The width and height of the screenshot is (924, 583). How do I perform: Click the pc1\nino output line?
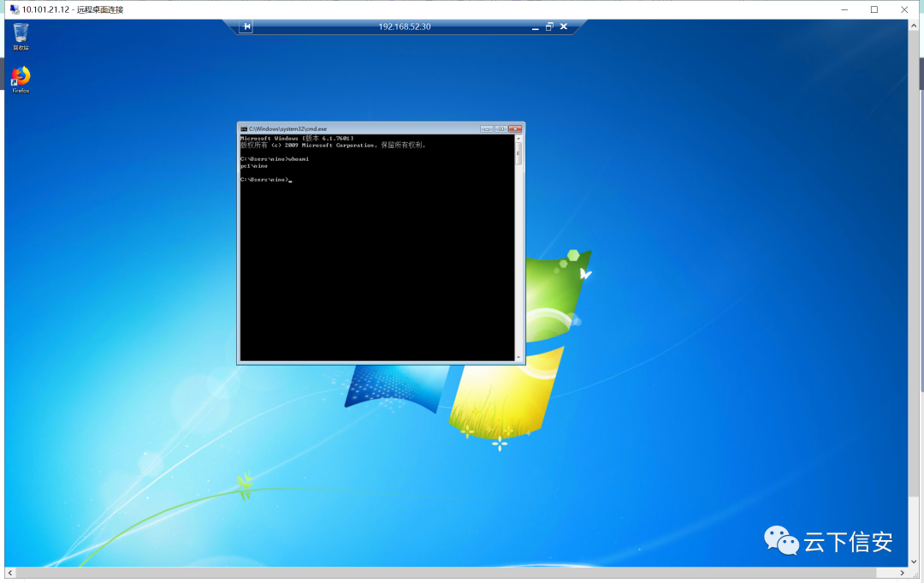pos(254,166)
